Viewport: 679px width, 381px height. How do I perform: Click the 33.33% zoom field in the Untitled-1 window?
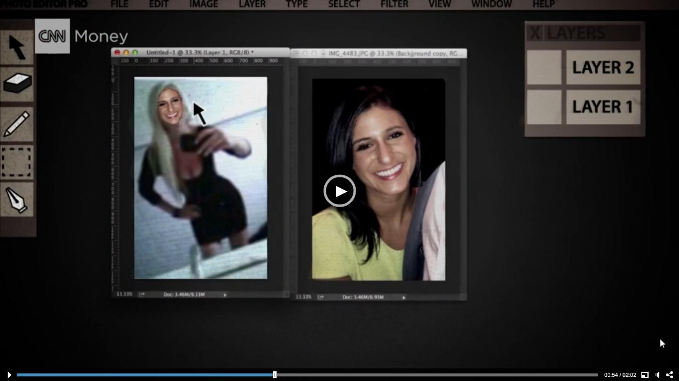coord(124,294)
